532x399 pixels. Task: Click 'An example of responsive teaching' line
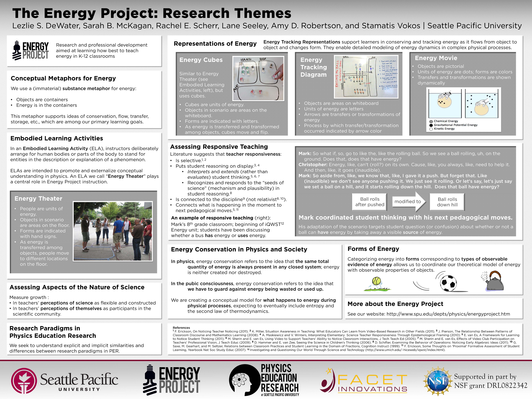221,218
